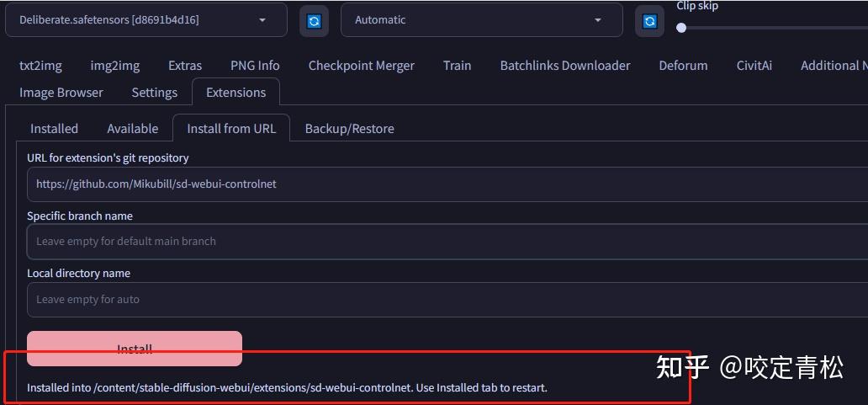
Task: Open the Checkpoint Merger tab
Action: click(362, 66)
